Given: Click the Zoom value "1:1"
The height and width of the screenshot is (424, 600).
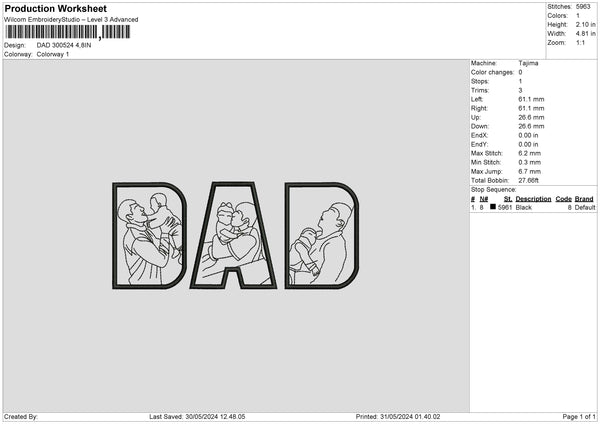Looking at the screenshot, I should (x=580, y=42).
